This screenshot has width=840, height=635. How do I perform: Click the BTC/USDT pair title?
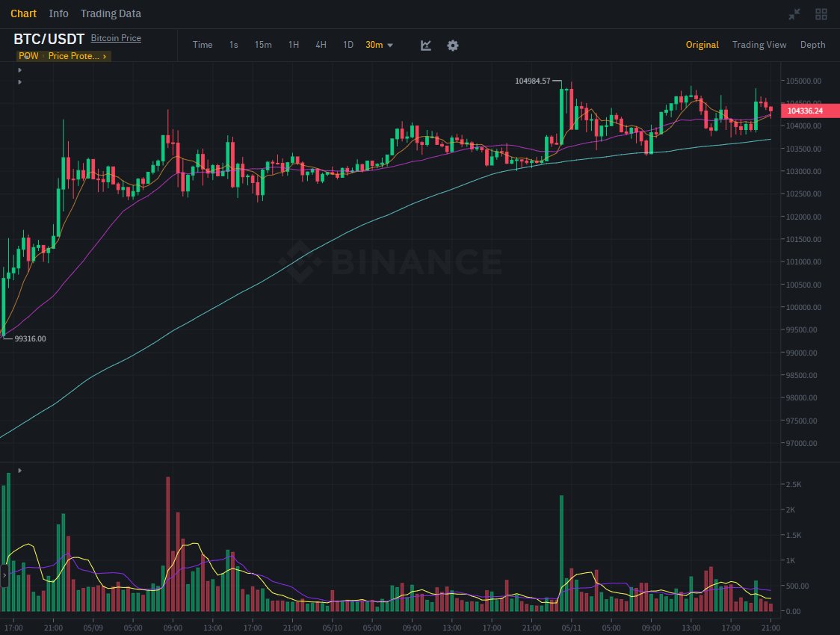click(x=49, y=39)
